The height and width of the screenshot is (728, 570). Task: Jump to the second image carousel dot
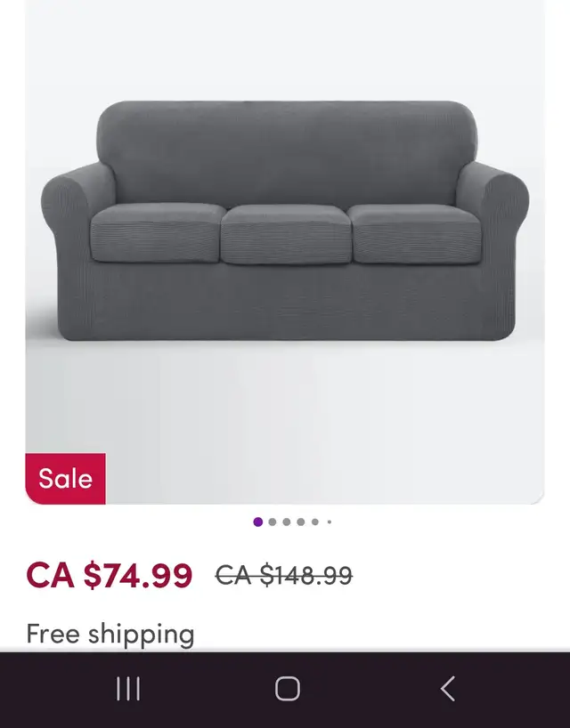(x=273, y=522)
